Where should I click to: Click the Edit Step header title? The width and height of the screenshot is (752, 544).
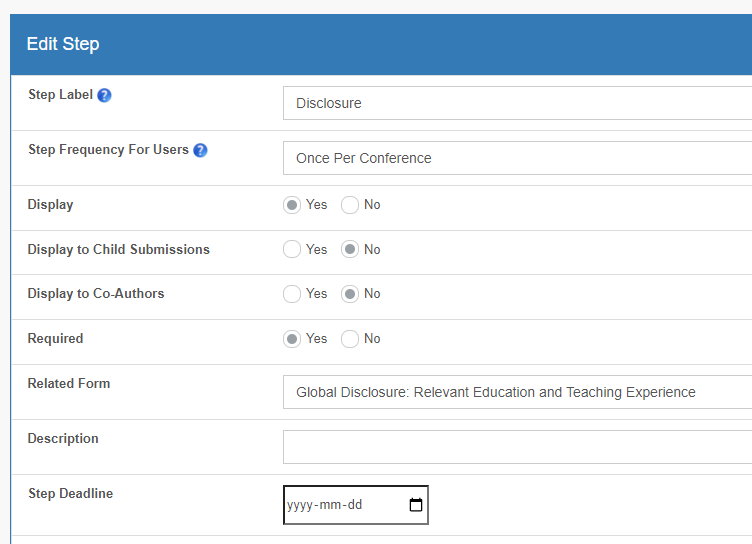click(x=63, y=44)
